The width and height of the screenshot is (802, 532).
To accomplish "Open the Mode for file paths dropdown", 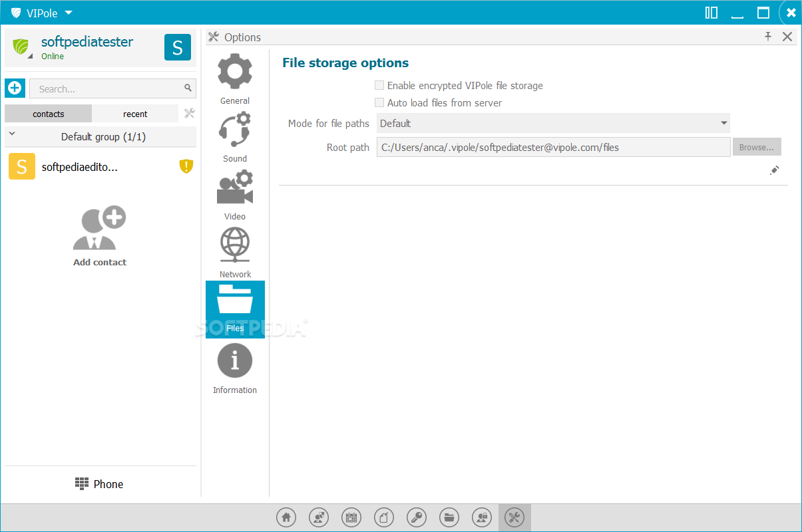I will click(x=553, y=123).
